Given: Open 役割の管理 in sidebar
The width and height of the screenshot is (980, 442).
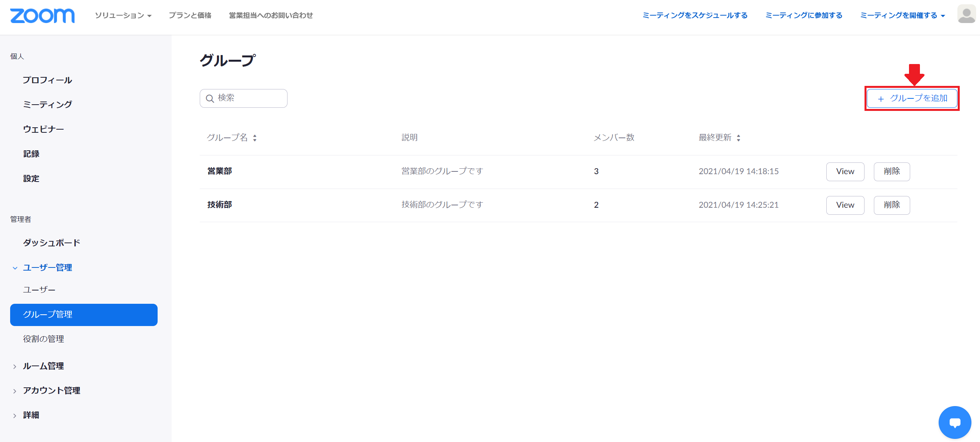Looking at the screenshot, I should tap(43, 339).
